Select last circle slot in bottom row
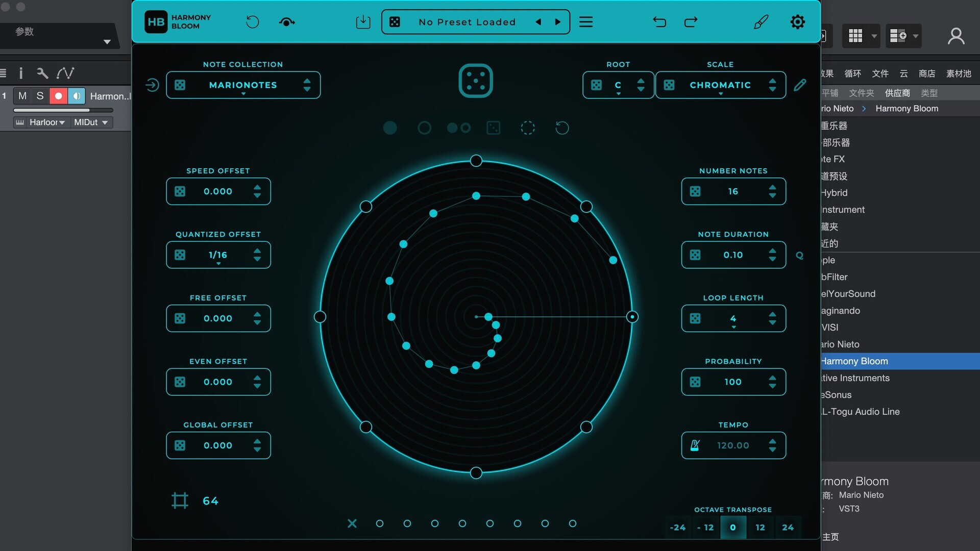Image resolution: width=980 pixels, height=551 pixels. coord(573,523)
